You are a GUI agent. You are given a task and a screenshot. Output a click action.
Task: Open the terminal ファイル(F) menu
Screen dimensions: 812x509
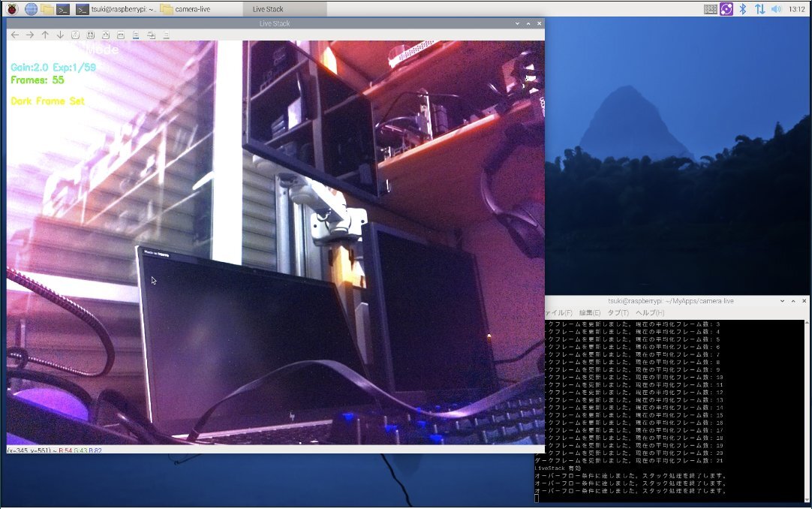[x=558, y=313]
